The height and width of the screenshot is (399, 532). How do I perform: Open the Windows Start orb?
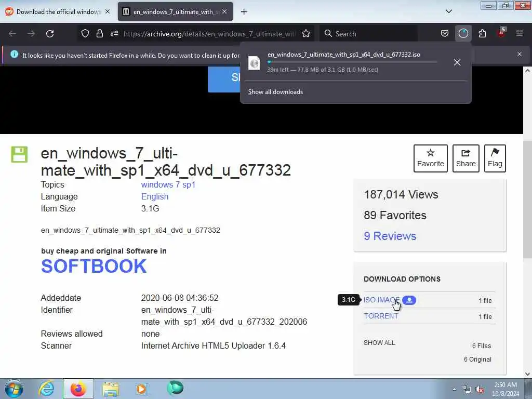pyautogui.click(x=14, y=389)
